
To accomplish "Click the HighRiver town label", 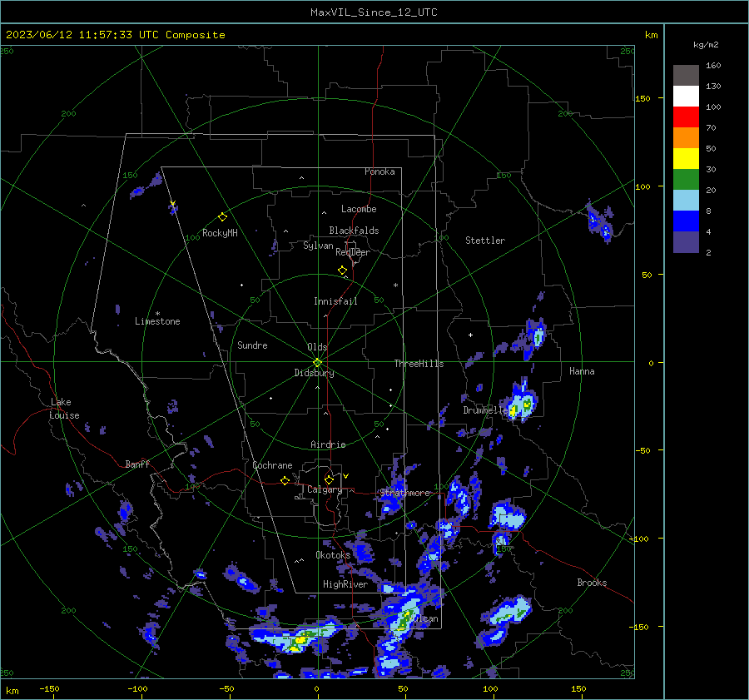I will click(x=345, y=584).
